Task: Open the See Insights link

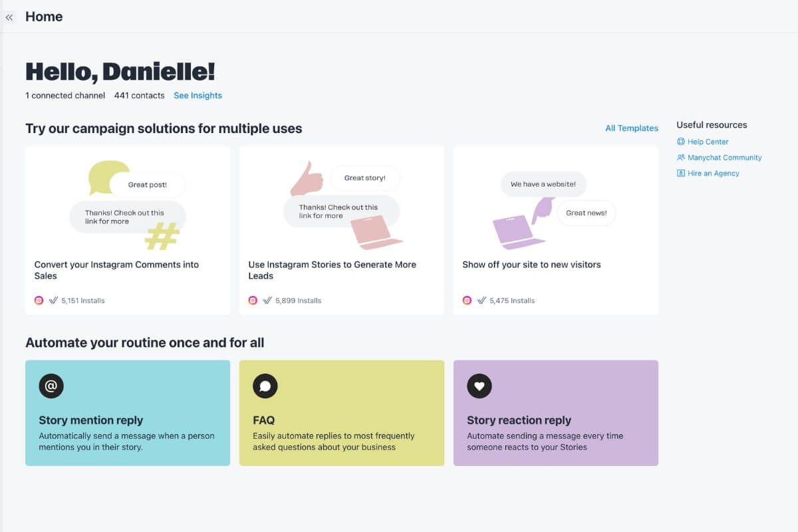Action: 198,96
